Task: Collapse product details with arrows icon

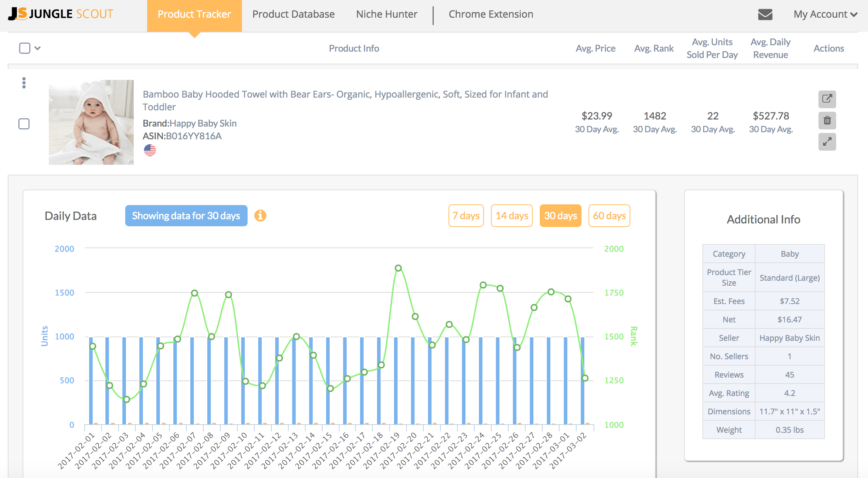Action: (827, 142)
